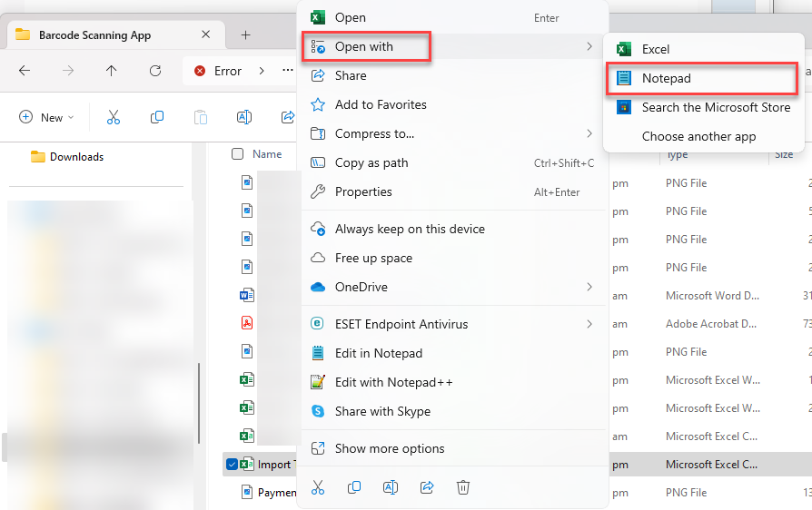Click the up-directory arrow in navigation bar

pyautogui.click(x=112, y=71)
